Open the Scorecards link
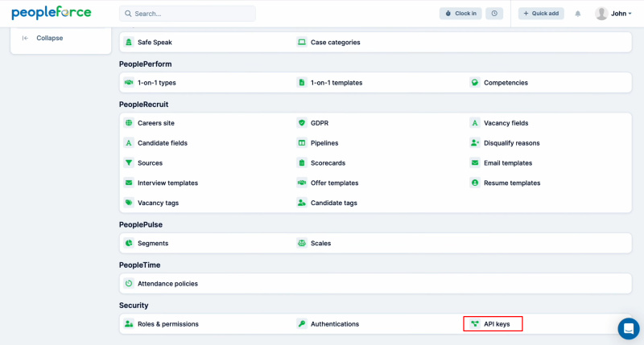644x345 pixels. pos(328,163)
